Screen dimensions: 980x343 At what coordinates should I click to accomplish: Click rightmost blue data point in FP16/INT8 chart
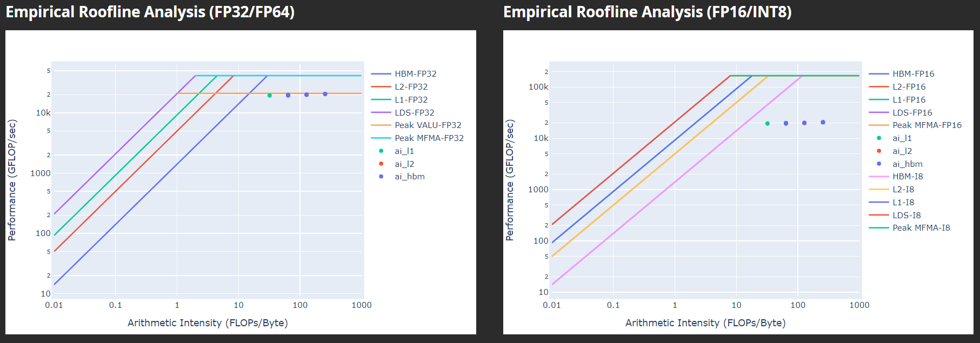[x=823, y=123]
